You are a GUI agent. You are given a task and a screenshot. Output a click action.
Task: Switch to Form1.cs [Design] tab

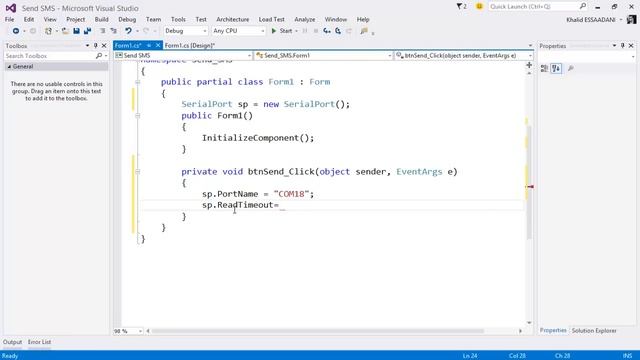tap(189, 45)
